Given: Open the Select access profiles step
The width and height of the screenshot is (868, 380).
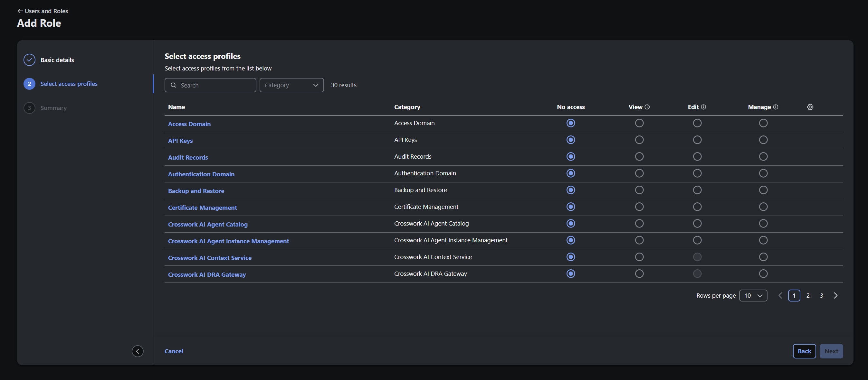Looking at the screenshot, I should tap(69, 84).
